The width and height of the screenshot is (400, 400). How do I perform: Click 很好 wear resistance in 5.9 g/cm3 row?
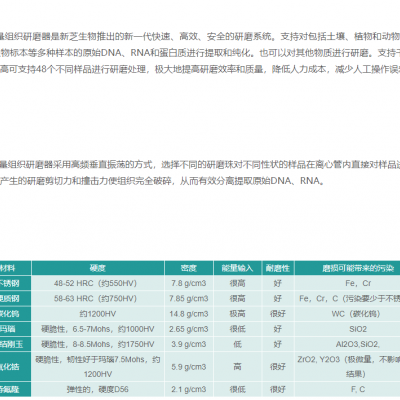tap(278, 367)
